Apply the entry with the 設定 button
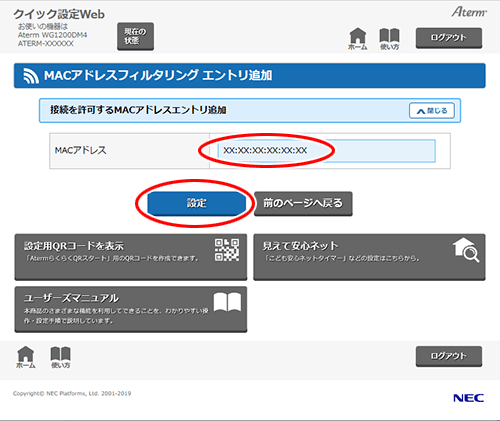The image size is (500, 421). [x=196, y=203]
